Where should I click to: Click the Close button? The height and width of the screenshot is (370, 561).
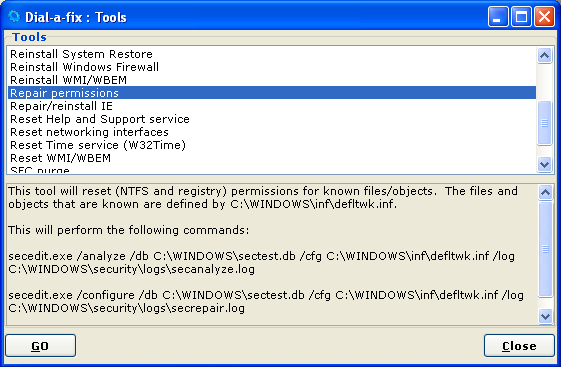coord(519,346)
